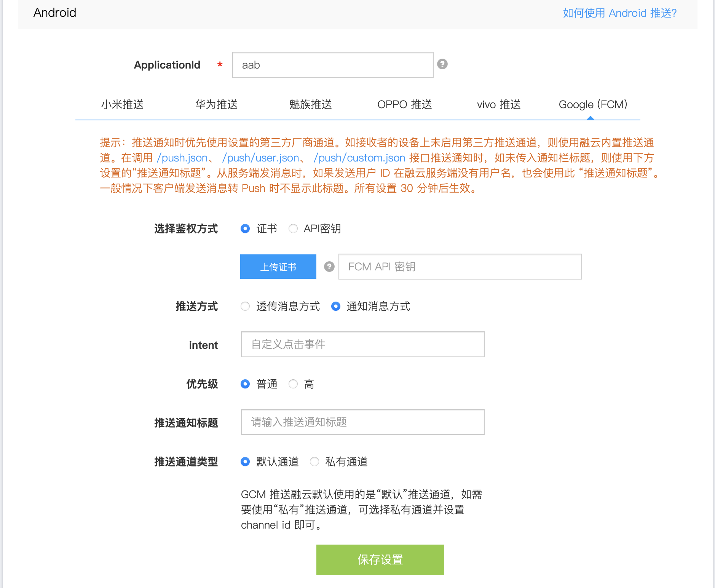Go to vivo 推送 tab
Screen dimensions: 715x588
pos(499,104)
